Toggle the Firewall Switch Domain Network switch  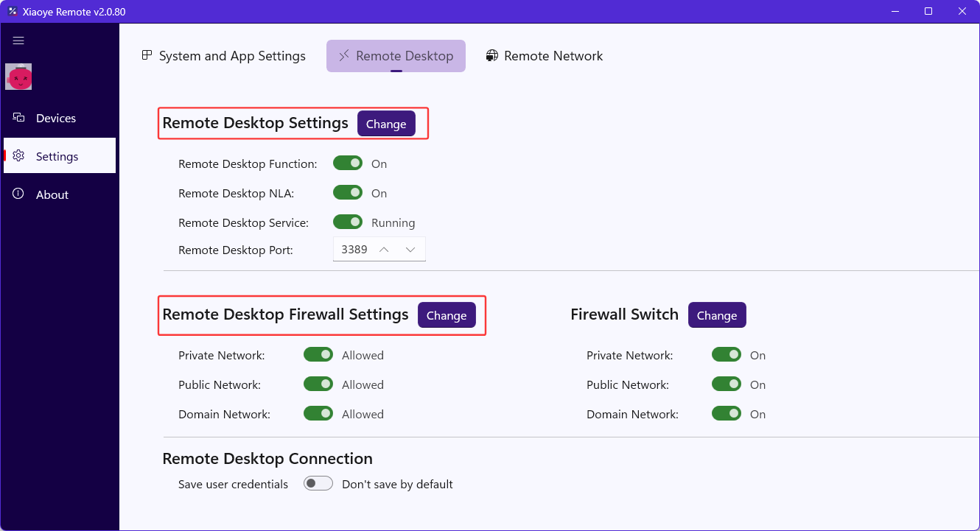pyautogui.click(x=727, y=414)
